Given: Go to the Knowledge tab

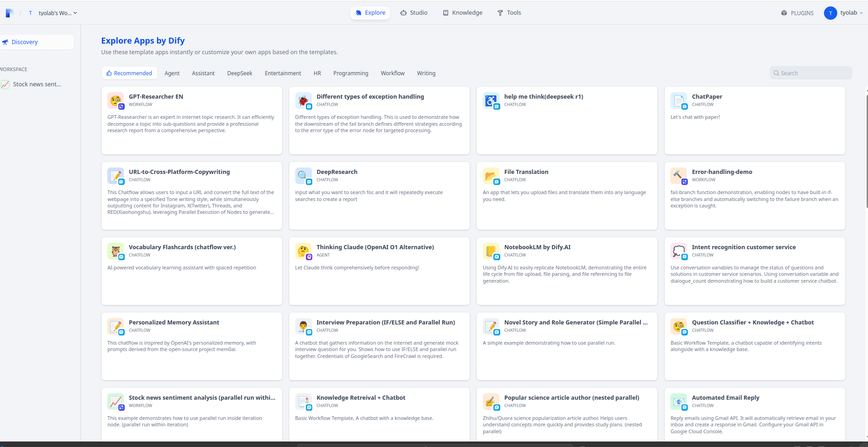Looking at the screenshot, I should click(462, 13).
